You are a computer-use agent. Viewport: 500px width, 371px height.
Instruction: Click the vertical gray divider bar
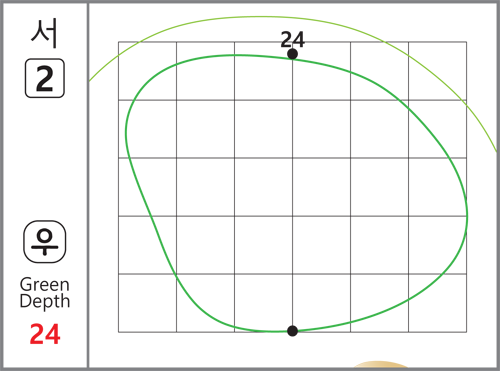[88, 185]
